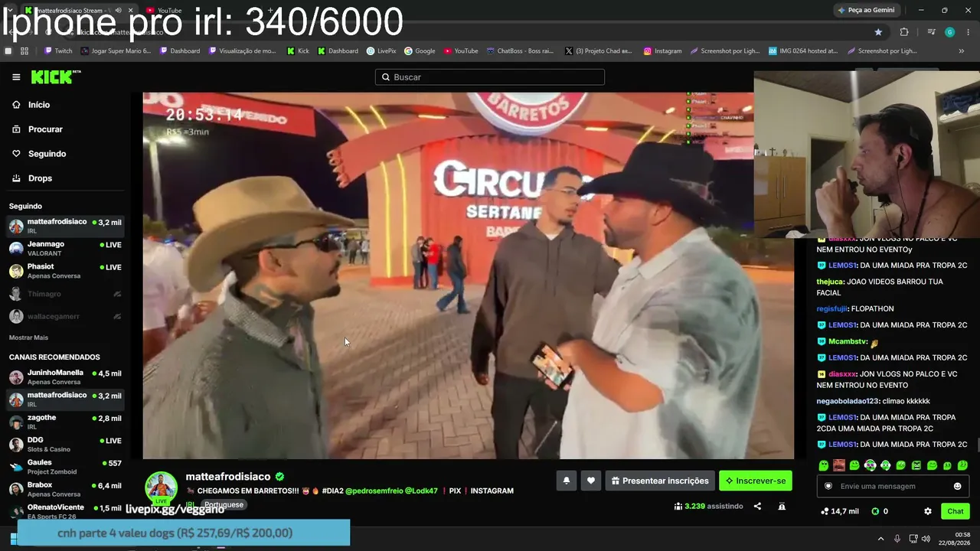980x551 pixels.
Task: Open zagothe recommended channel
Action: 65,422
